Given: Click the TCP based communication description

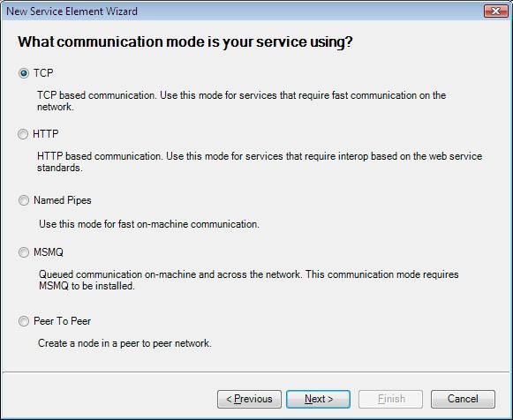Looking at the screenshot, I should [x=241, y=101].
